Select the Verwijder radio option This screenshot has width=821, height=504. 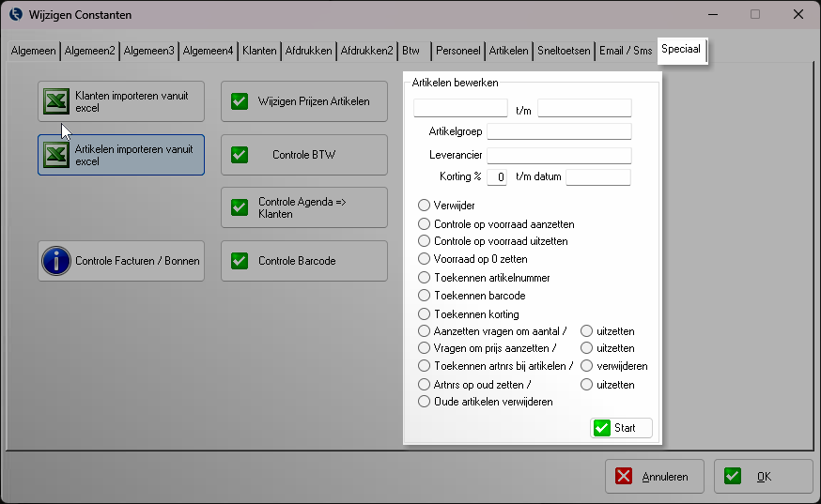point(425,206)
